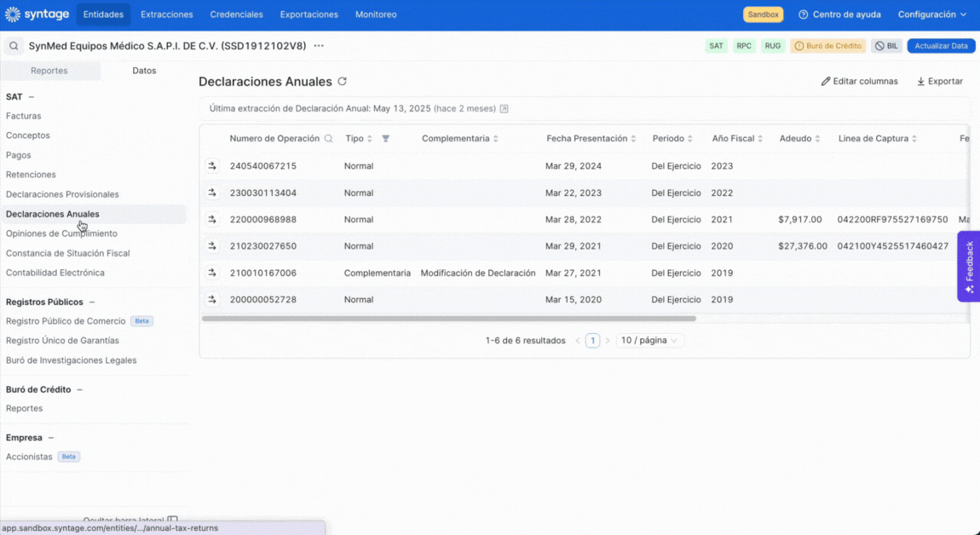Go to next page arrow in pagination
Screen dimensions: 980x535
point(608,341)
